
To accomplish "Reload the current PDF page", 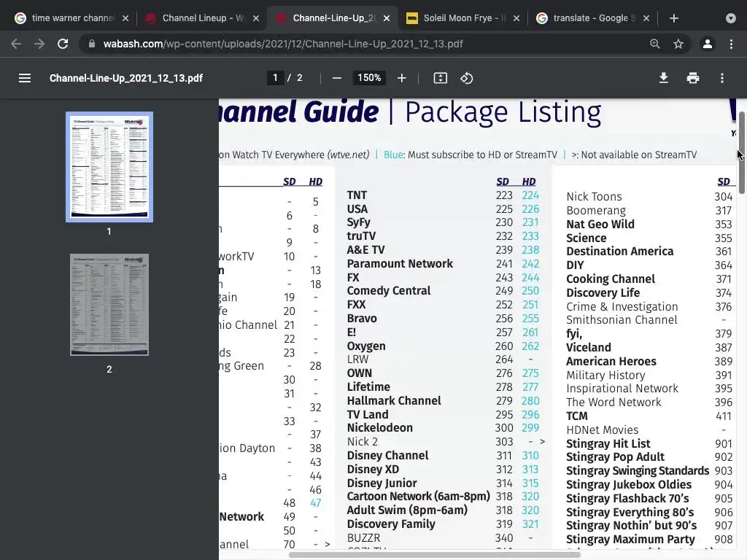I will pyautogui.click(x=63, y=44).
